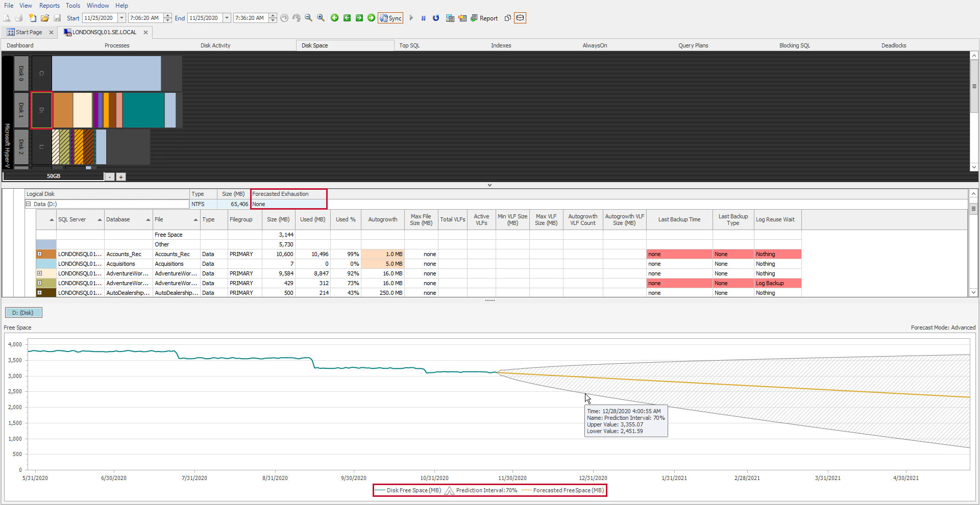Viewport: 980px width, 505px height.
Task: Click the disk icon at toolbar end
Action: tap(520, 18)
